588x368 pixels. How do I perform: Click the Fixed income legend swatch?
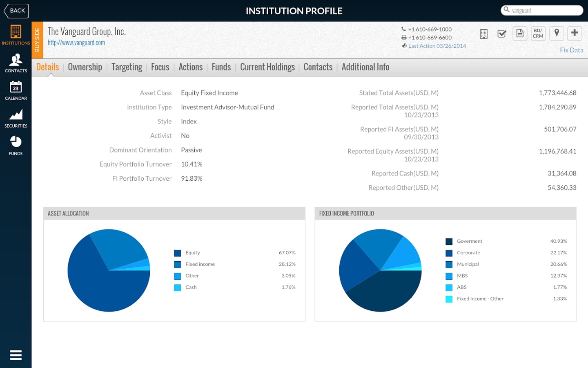coord(178,265)
